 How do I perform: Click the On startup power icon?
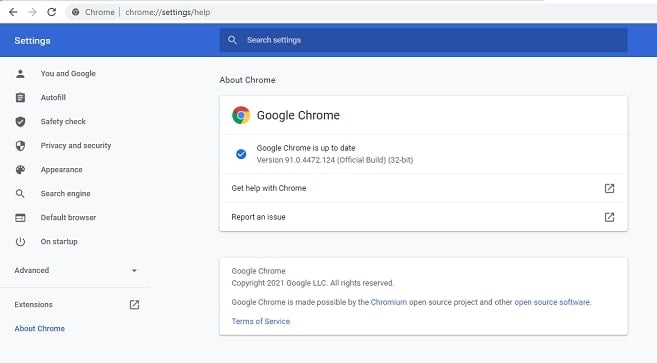pyautogui.click(x=20, y=241)
